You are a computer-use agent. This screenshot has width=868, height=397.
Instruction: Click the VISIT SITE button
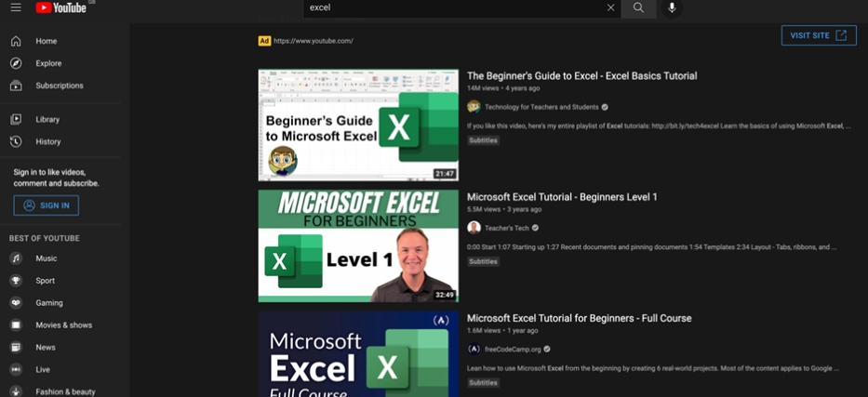[x=819, y=35]
